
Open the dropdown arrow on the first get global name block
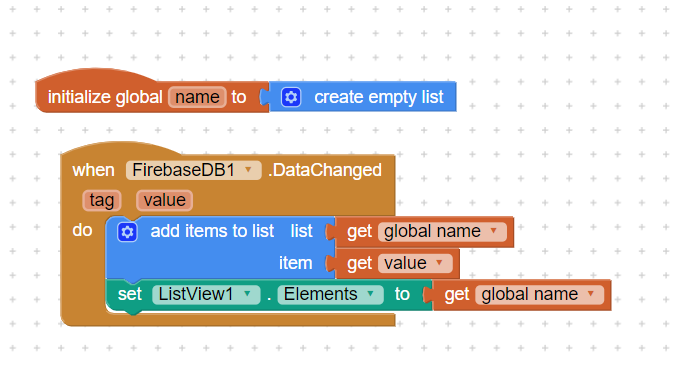[494, 231]
